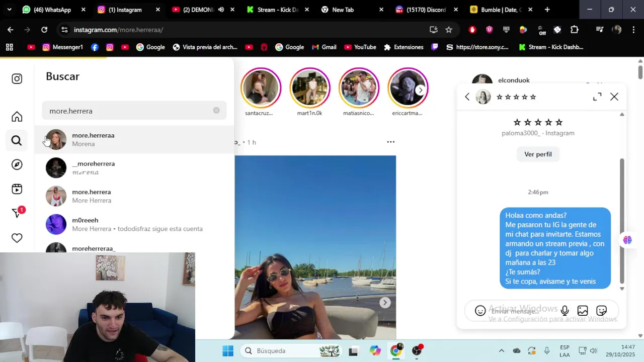Click the address bar URL
The height and width of the screenshot is (362, 644).
118,30
